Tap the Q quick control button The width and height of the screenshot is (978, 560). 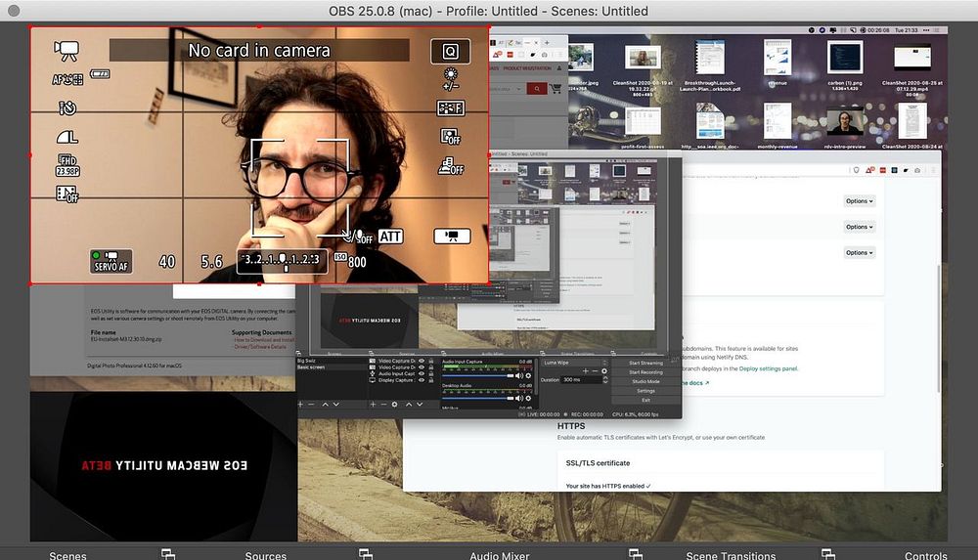(x=450, y=51)
